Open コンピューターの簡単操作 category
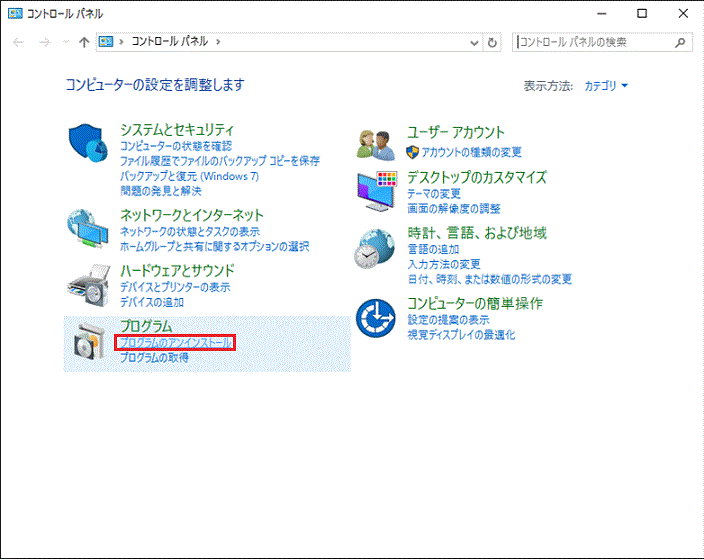Screen dimensions: 704x560 click(475, 303)
